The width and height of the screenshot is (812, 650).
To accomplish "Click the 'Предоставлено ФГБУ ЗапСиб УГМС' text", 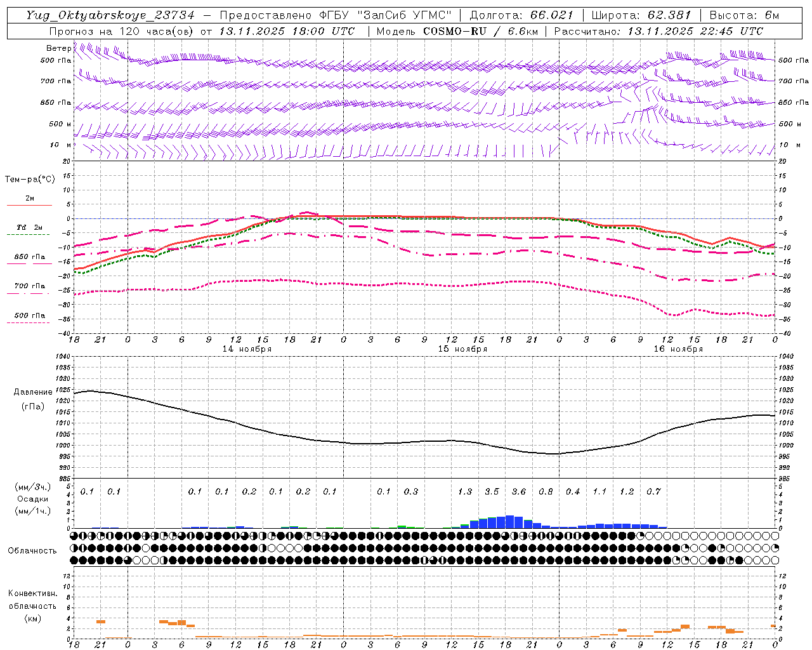I will (x=335, y=15).
